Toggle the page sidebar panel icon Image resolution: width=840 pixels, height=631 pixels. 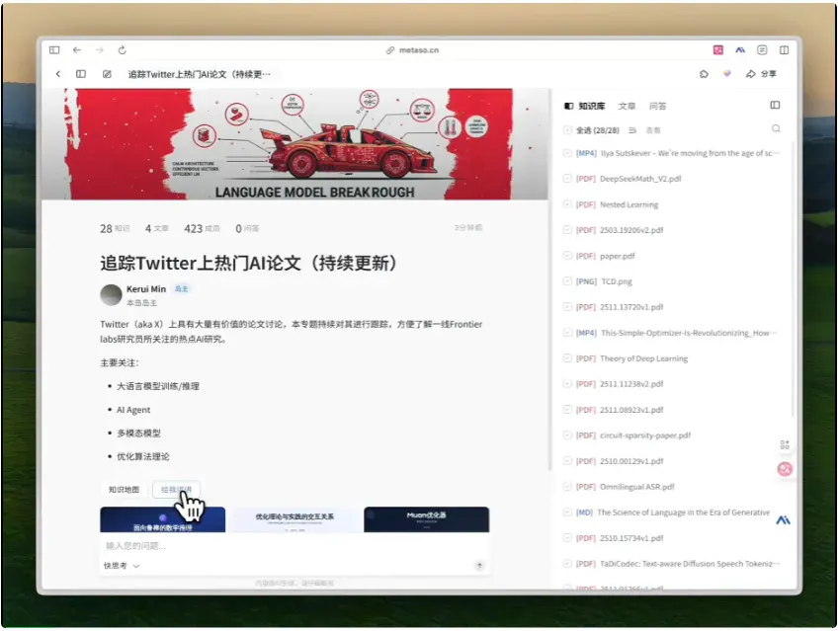tap(81, 74)
